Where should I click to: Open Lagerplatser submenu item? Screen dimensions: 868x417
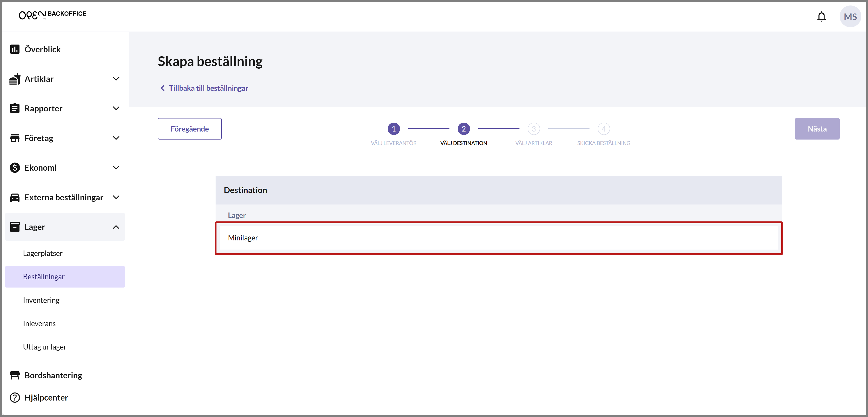[65, 253]
